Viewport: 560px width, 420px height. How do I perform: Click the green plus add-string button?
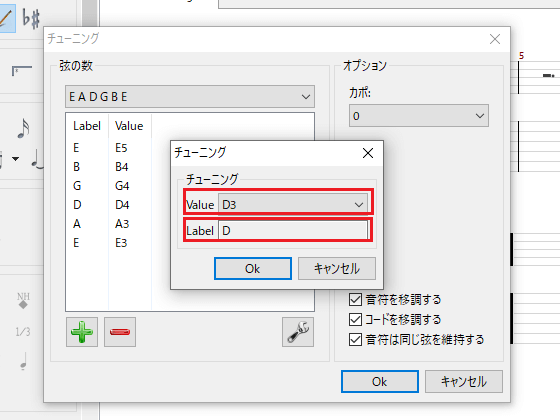point(82,332)
